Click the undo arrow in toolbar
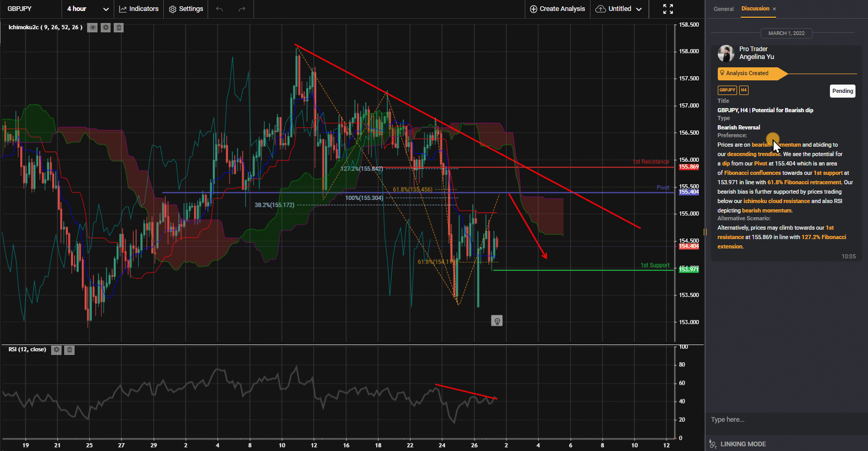Screen dimensions: 868x451 tap(220, 9)
